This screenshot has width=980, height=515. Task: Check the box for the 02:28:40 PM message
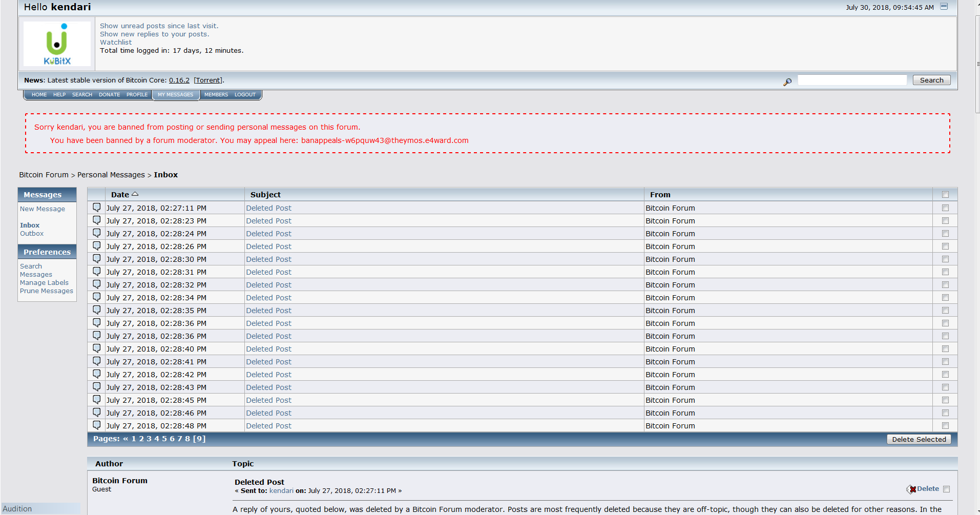pos(945,349)
